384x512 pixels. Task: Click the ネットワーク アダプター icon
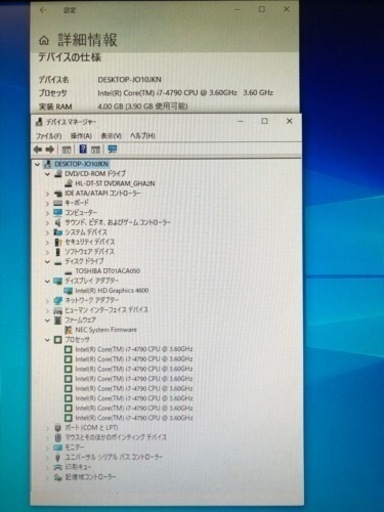[x=58, y=301]
